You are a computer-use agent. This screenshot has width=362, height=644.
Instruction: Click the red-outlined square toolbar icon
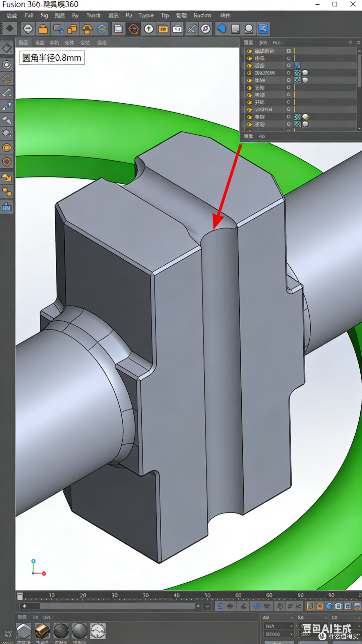(119, 29)
